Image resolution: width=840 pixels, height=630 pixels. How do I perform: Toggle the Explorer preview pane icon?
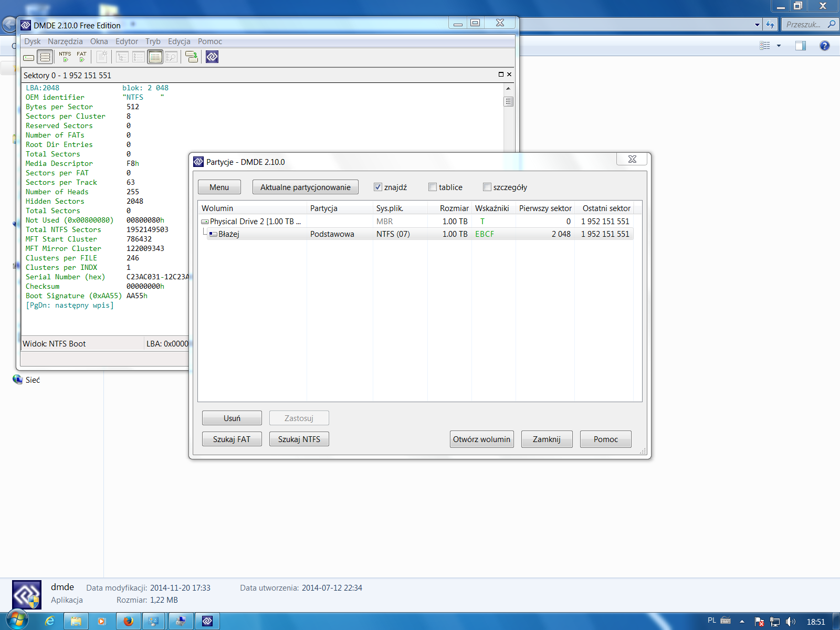point(801,46)
